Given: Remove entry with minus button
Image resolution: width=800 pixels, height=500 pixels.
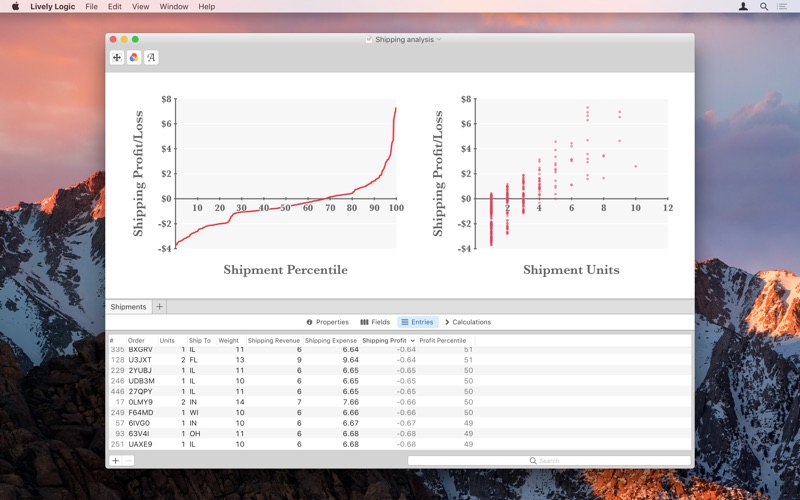Looking at the screenshot, I should [x=128, y=461].
